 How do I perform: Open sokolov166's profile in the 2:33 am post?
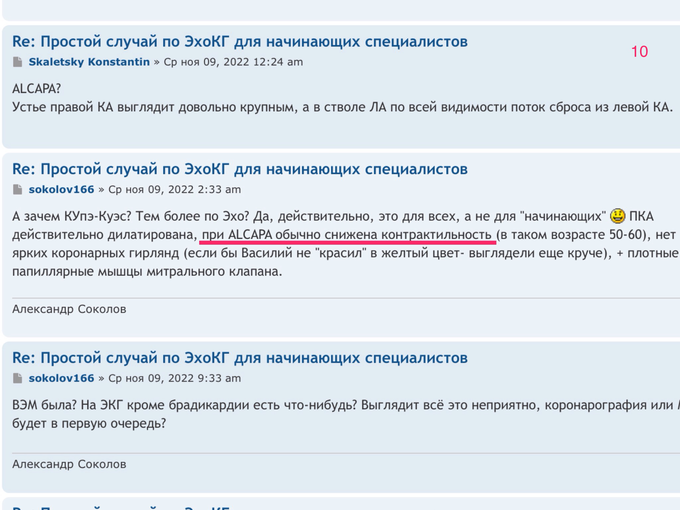click(62, 190)
